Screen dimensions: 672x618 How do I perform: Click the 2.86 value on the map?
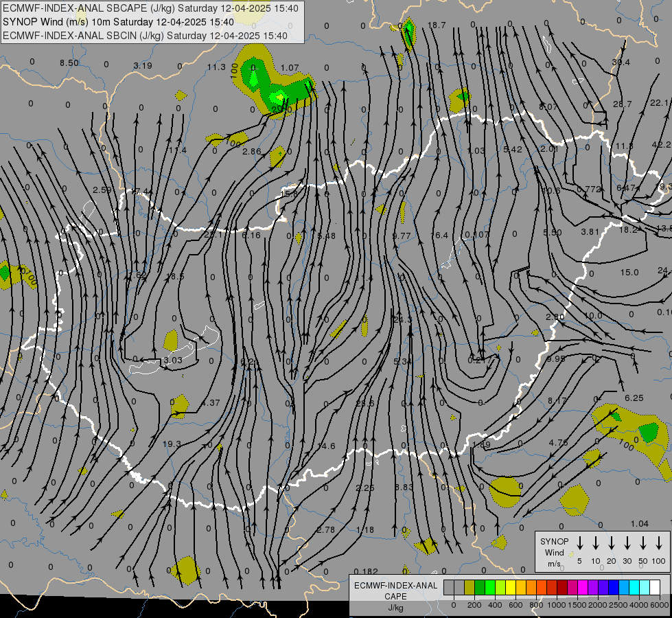pos(252,151)
